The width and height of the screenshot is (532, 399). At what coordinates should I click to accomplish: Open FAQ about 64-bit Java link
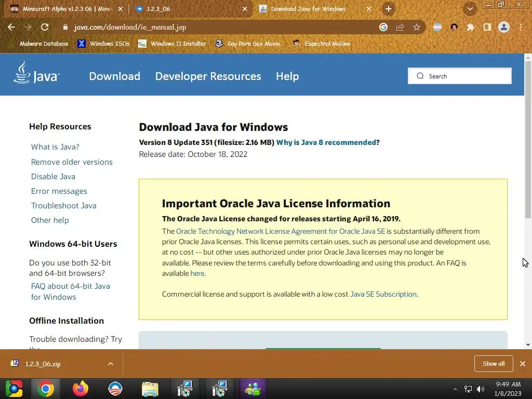(x=70, y=291)
